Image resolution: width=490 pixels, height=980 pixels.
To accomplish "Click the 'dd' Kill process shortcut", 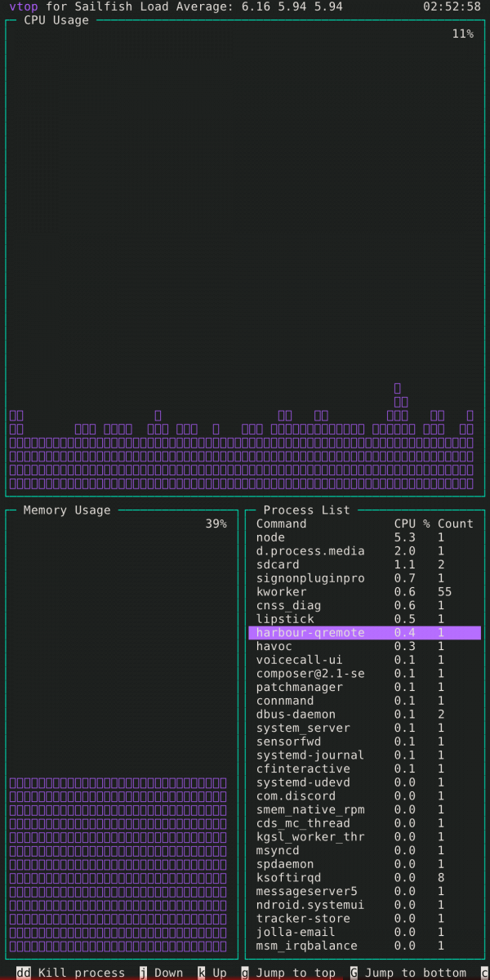I will [x=71, y=973].
